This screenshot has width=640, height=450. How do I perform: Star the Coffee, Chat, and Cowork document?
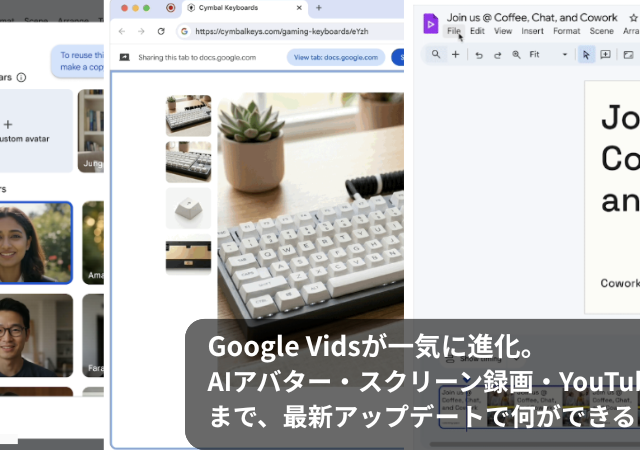click(632, 17)
